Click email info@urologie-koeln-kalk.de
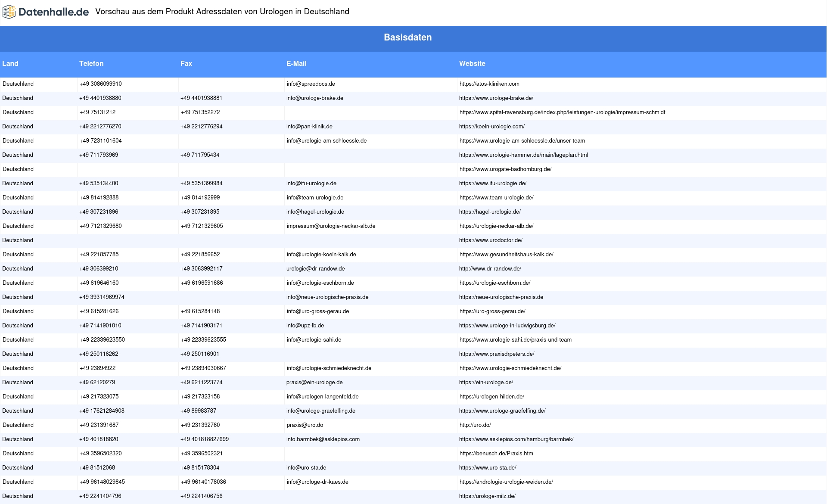Screen dimensions: 827x504 tap(321, 255)
